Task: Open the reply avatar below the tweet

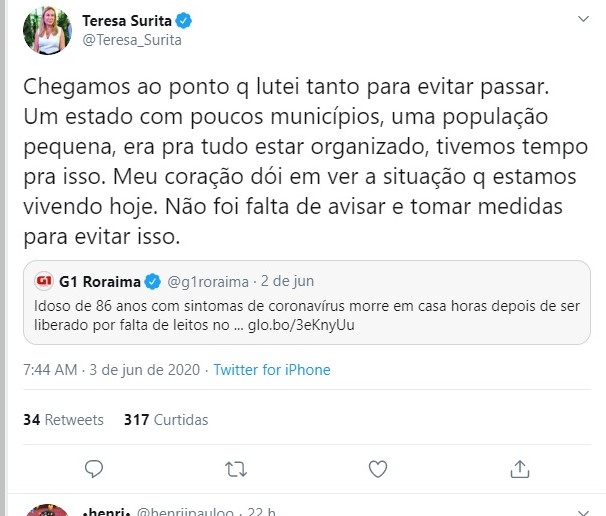Action: [47, 508]
